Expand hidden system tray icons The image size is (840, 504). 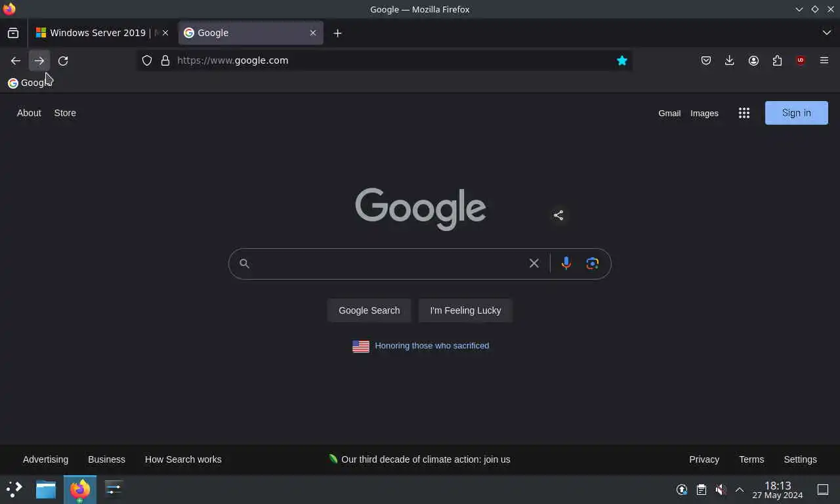pos(740,490)
